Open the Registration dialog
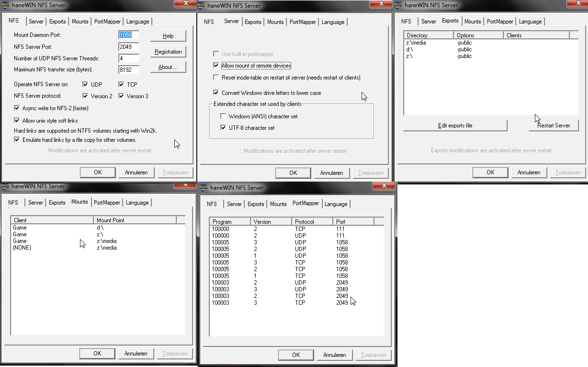The width and height of the screenshot is (588, 367). click(168, 52)
